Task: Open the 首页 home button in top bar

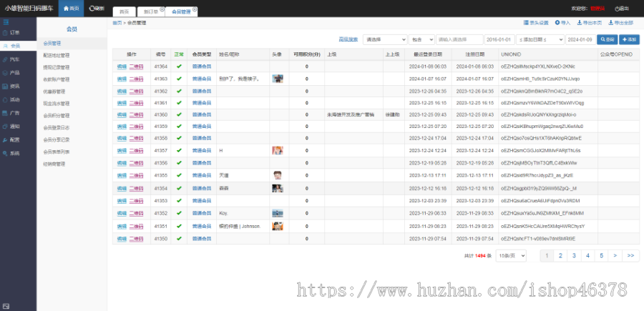Action: (x=71, y=8)
